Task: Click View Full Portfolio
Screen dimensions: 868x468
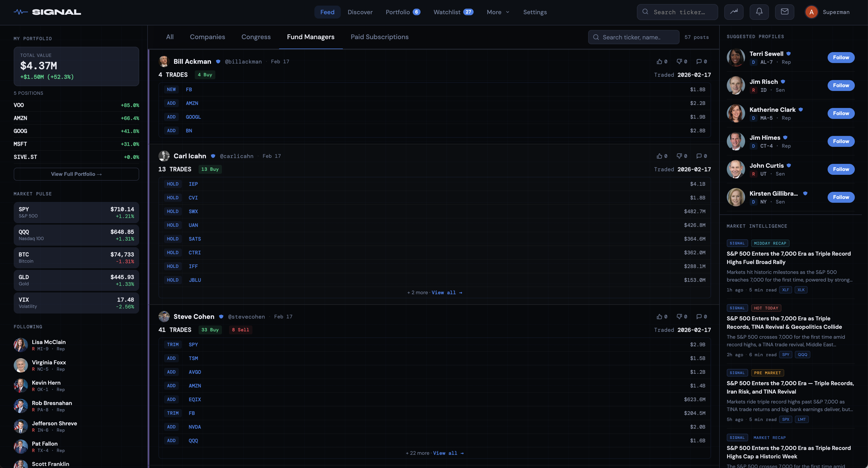Action: (x=76, y=174)
